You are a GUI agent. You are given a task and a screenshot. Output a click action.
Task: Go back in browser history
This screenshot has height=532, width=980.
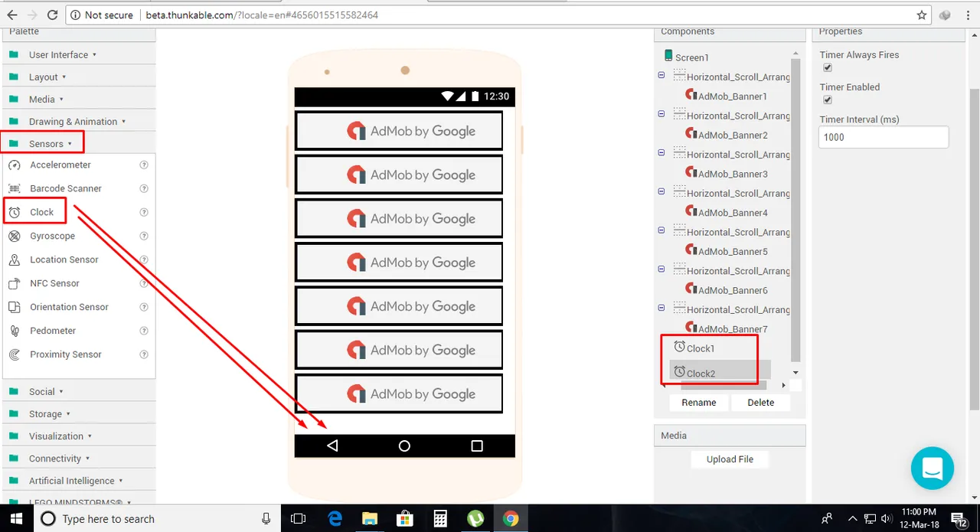coord(11,15)
